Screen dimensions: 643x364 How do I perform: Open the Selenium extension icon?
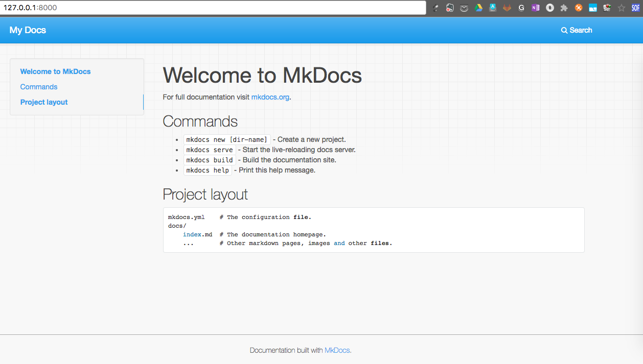click(x=607, y=8)
